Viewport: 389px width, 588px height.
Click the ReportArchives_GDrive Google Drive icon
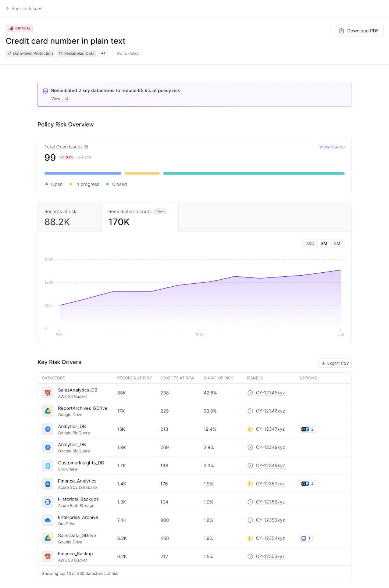pos(48,411)
